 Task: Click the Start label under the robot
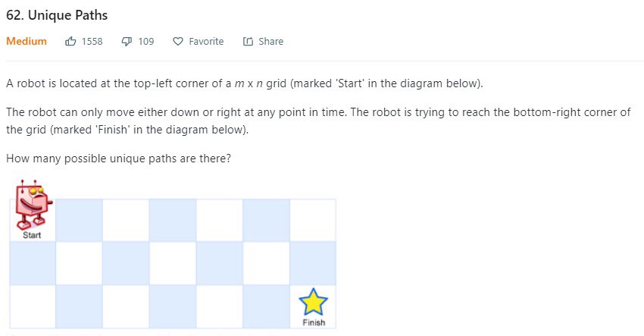pyautogui.click(x=32, y=235)
